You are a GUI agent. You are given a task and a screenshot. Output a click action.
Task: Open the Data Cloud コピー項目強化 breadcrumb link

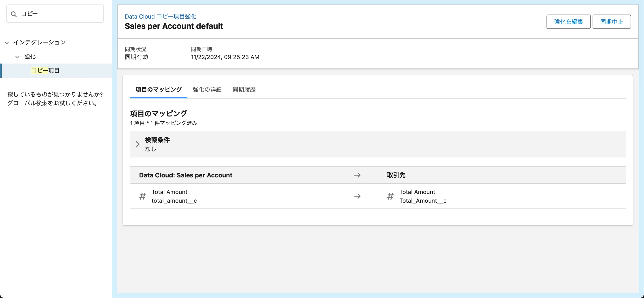coord(161,17)
